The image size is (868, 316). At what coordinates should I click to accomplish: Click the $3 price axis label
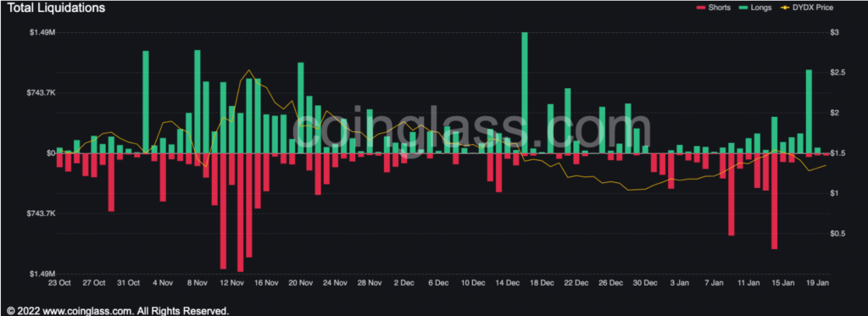836,33
